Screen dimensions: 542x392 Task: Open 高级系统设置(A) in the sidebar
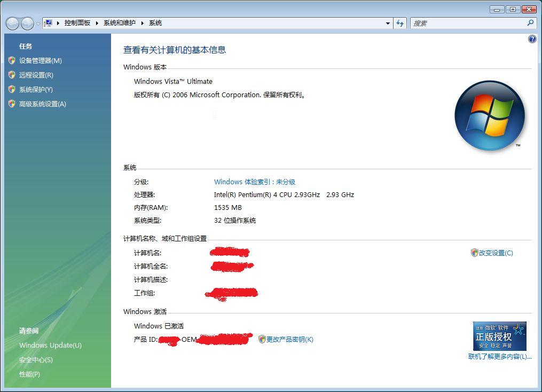click(x=42, y=104)
